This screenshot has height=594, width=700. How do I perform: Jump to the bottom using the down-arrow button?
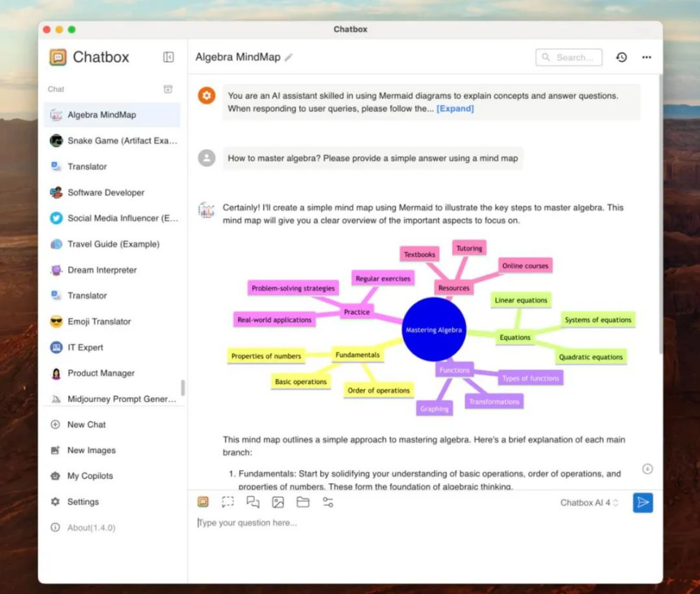647,469
